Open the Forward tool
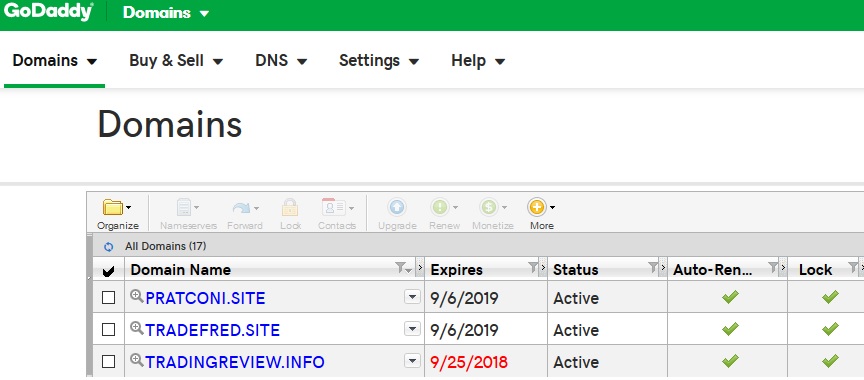The width and height of the screenshot is (864, 380). point(245,214)
